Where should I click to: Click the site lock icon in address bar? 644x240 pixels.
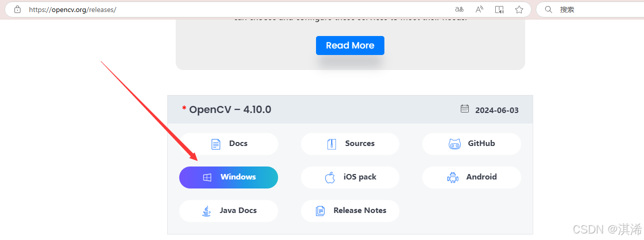[17, 9]
